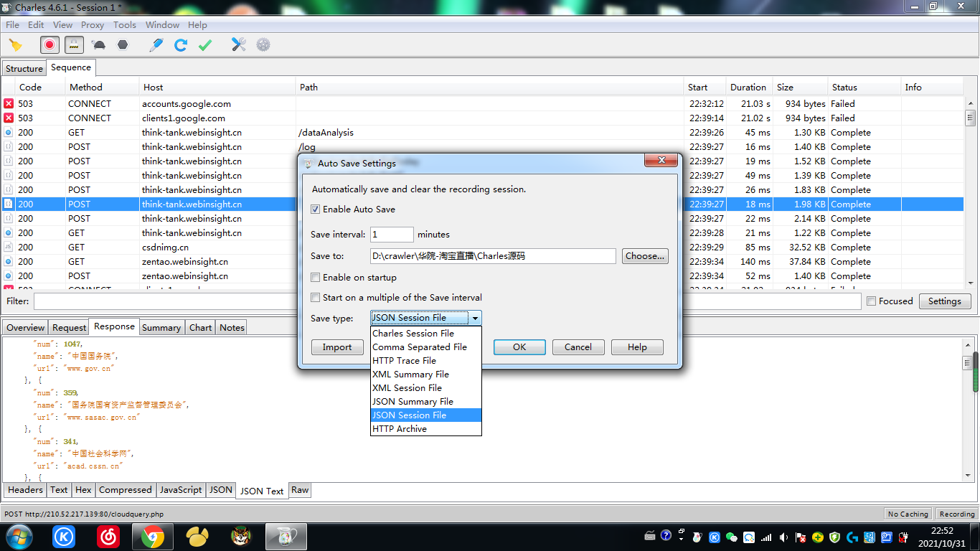Viewport: 980px width, 551px height.
Task: Check the Focused filter checkbox
Action: (872, 301)
